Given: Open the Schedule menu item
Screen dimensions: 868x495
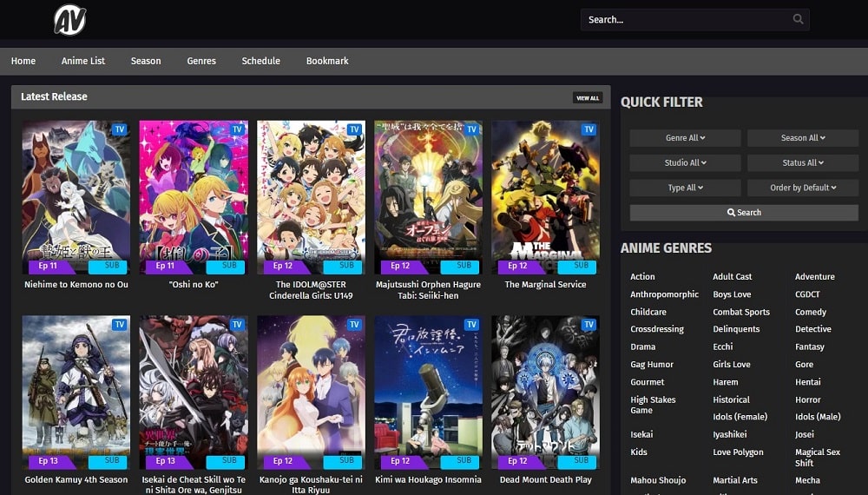Looking at the screenshot, I should click(260, 61).
